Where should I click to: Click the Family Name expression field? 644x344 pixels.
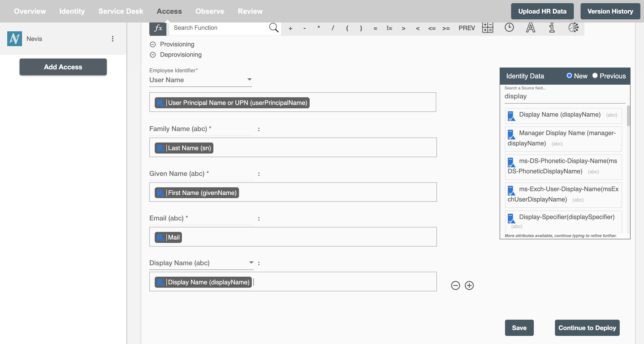click(x=293, y=147)
